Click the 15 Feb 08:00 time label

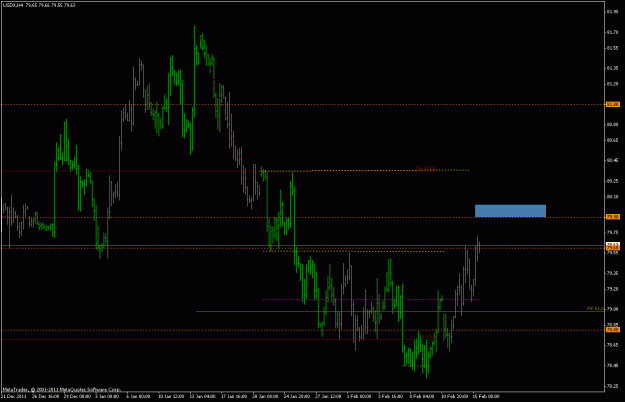[486, 396]
